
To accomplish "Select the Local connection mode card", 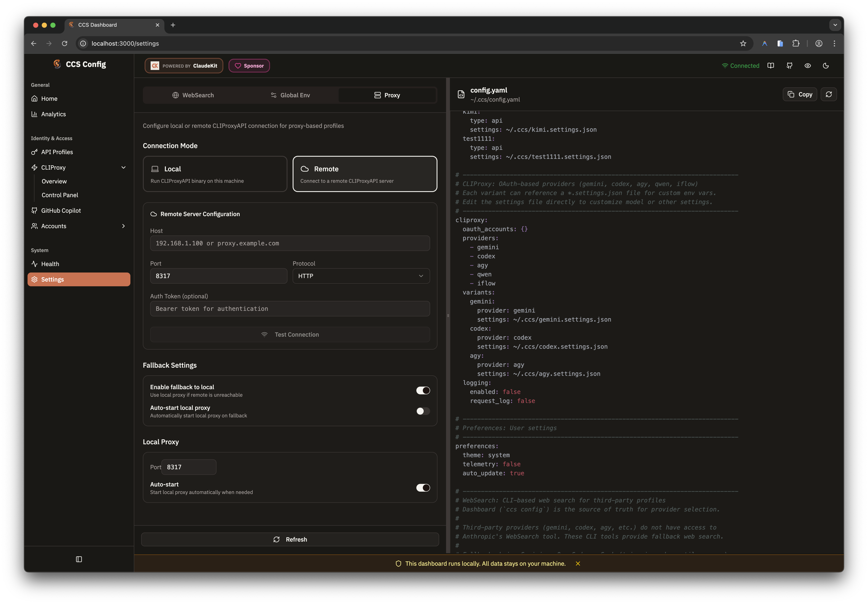I will tap(215, 173).
